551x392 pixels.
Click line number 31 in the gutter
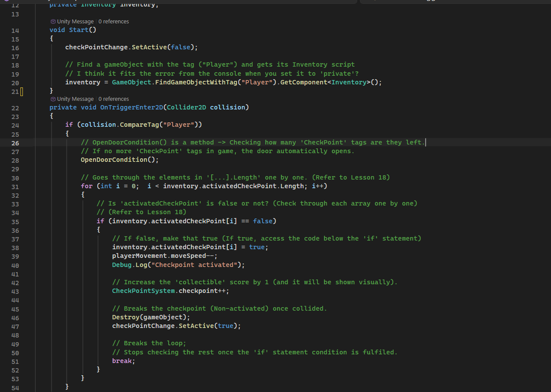15,186
